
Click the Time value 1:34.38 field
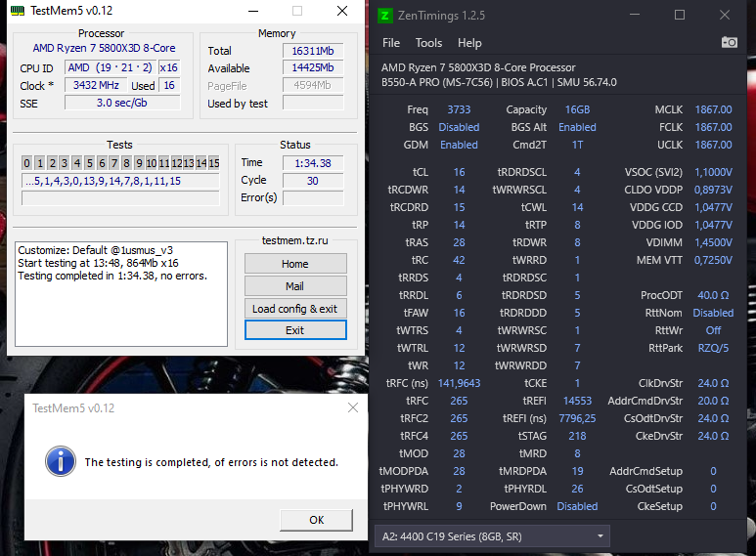click(x=313, y=163)
